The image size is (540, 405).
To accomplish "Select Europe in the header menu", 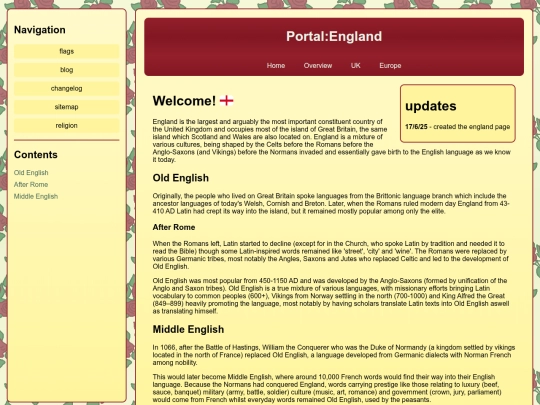I will (390, 65).
